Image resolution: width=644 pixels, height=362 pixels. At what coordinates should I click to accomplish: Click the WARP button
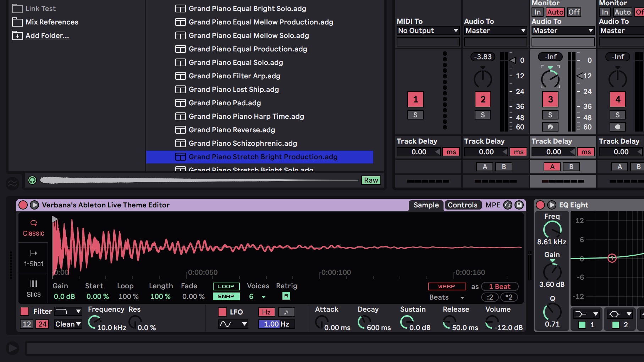(446, 286)
